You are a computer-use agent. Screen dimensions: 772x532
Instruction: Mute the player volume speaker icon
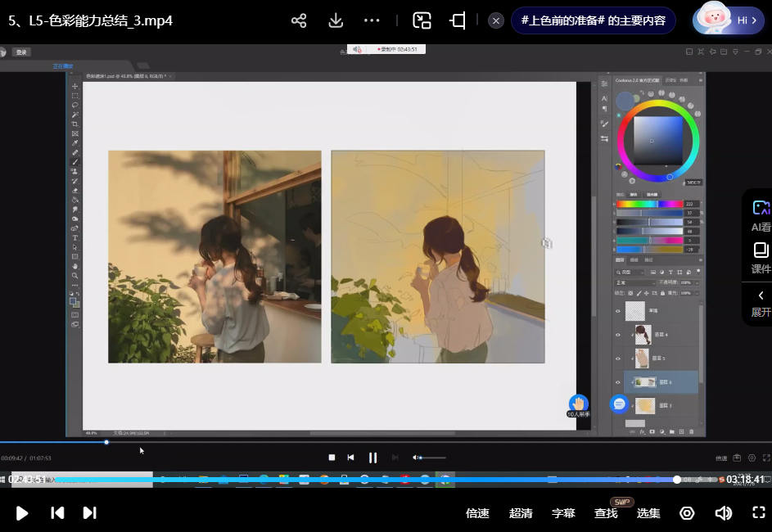[x=723, y=512]
